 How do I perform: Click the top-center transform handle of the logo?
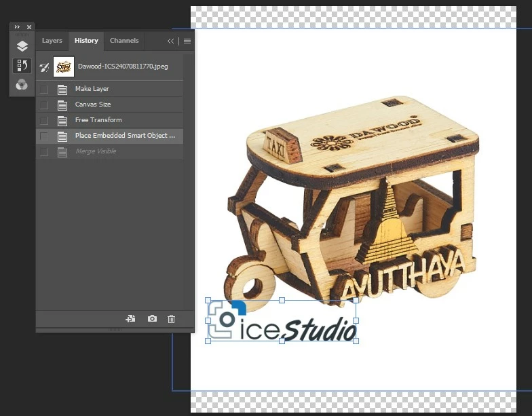[282, 300]
